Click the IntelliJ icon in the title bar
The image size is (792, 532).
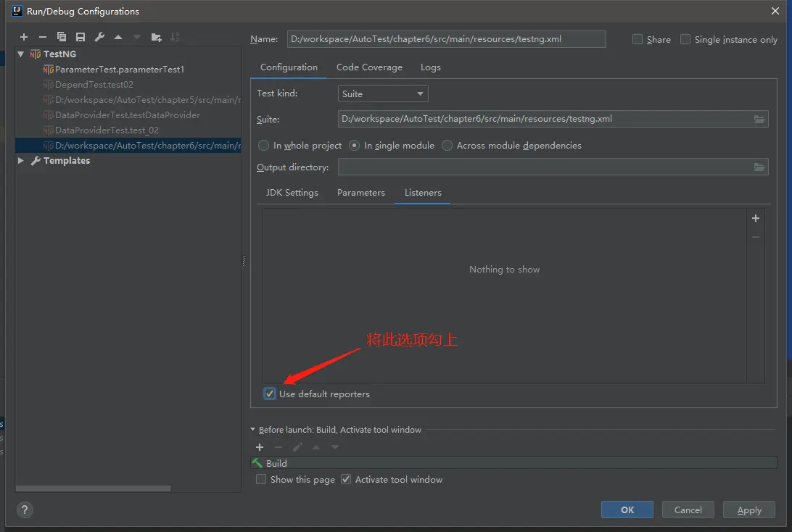coord(17,11)
